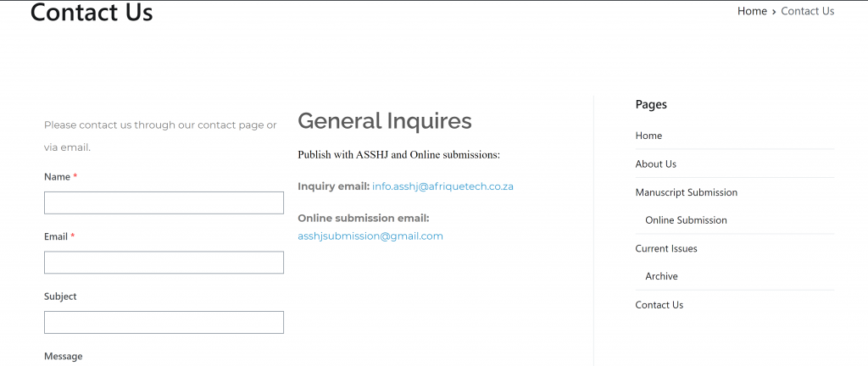Open the Archive sub-page link

pos(661,276)
